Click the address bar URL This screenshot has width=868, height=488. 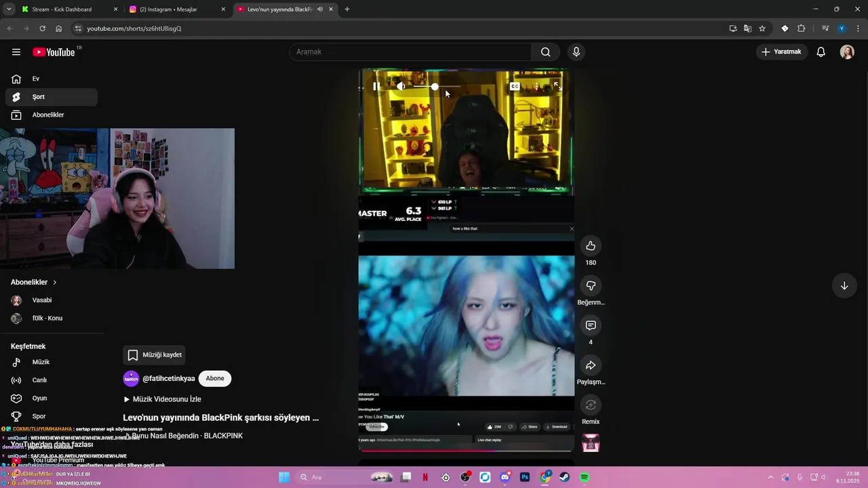(134, 28)
